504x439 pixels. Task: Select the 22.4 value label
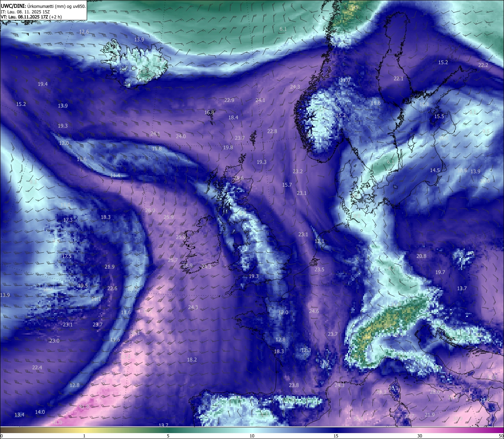(37, 367)
